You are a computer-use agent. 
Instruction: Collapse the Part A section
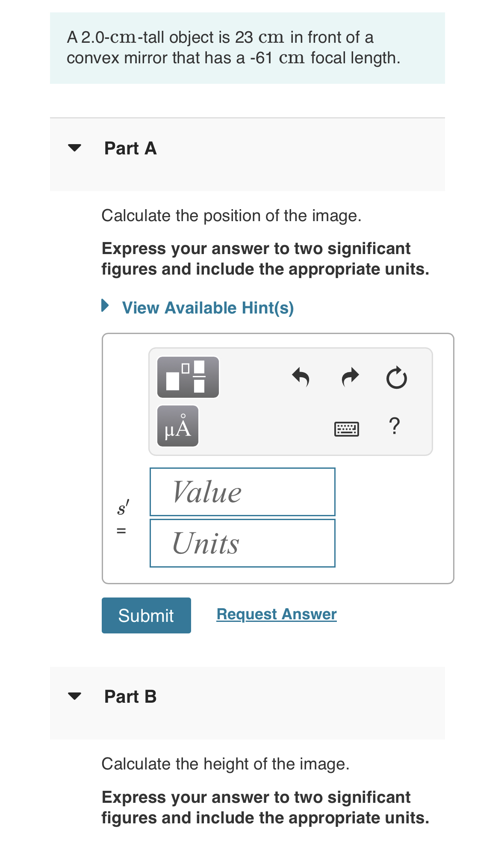(x=75, y=148)
